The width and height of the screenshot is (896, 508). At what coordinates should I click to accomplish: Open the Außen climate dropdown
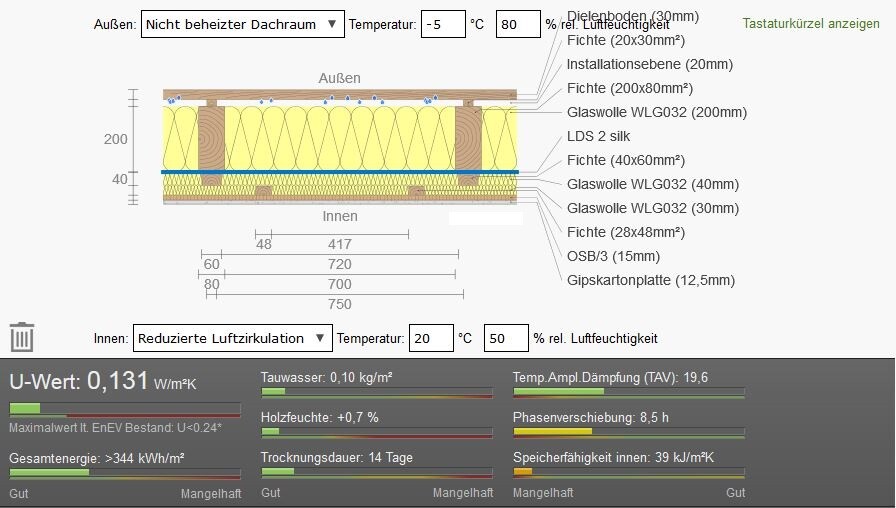click(242, 24)
